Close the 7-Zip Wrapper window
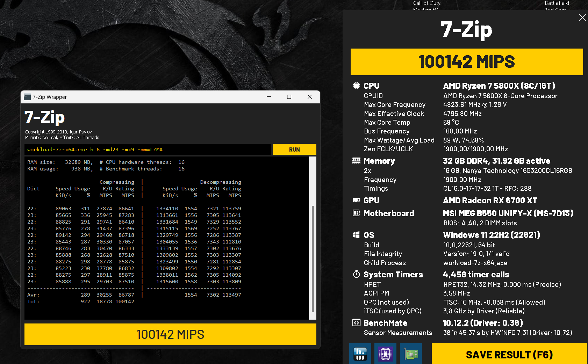 (x=310, y=97)
